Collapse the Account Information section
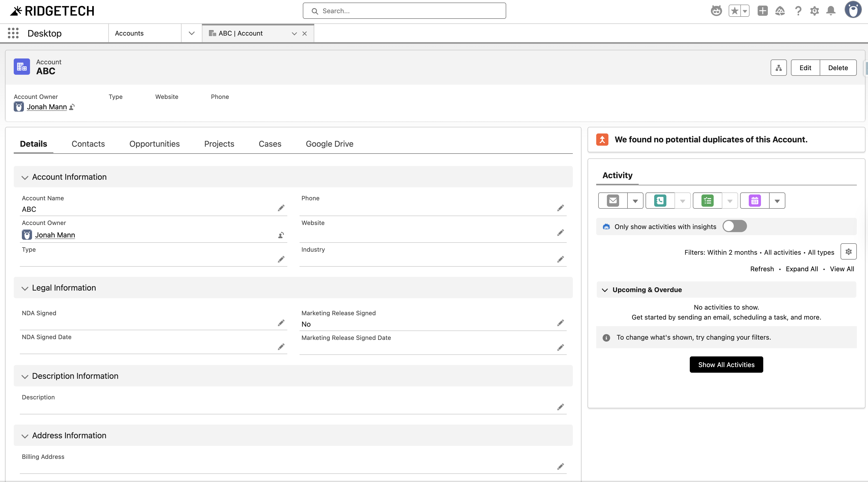Screen dimensions: 868x482 [x=293, y=177]
